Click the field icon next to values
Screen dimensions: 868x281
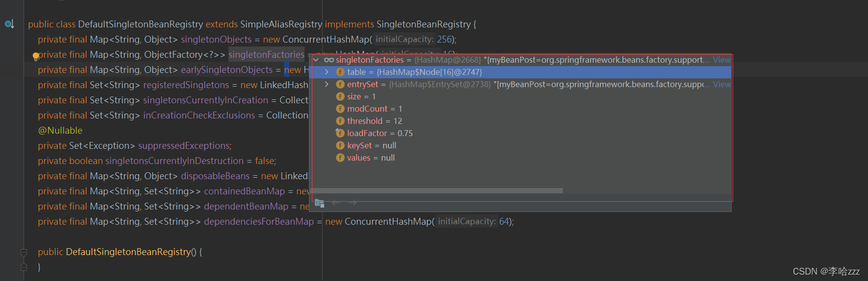point(340,158)
